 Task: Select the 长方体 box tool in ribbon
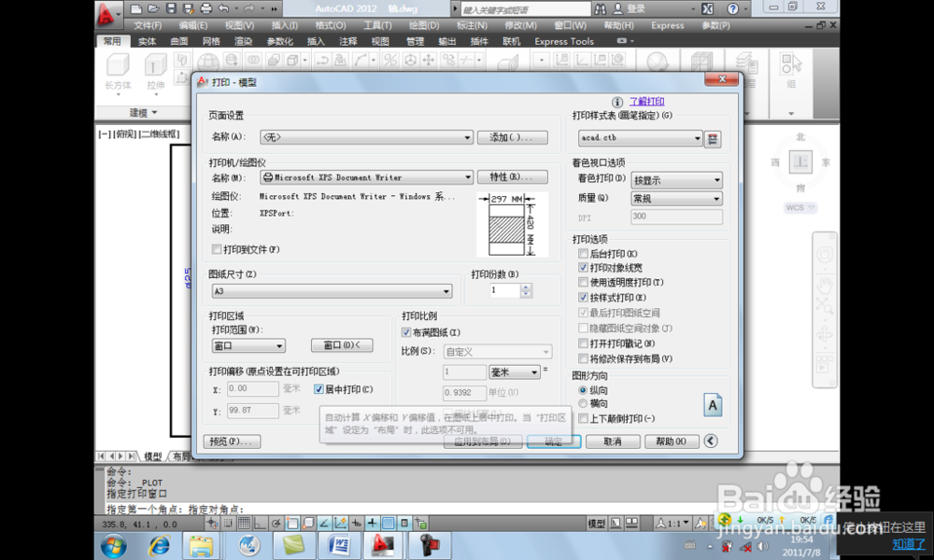click(x=118, y=72)
